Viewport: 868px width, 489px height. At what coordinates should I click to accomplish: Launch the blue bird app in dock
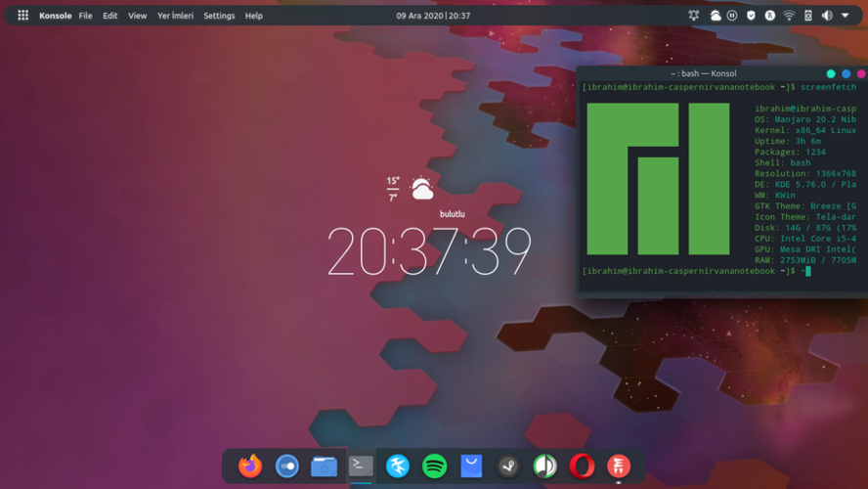pyautogui.click(x=398, y=467)
